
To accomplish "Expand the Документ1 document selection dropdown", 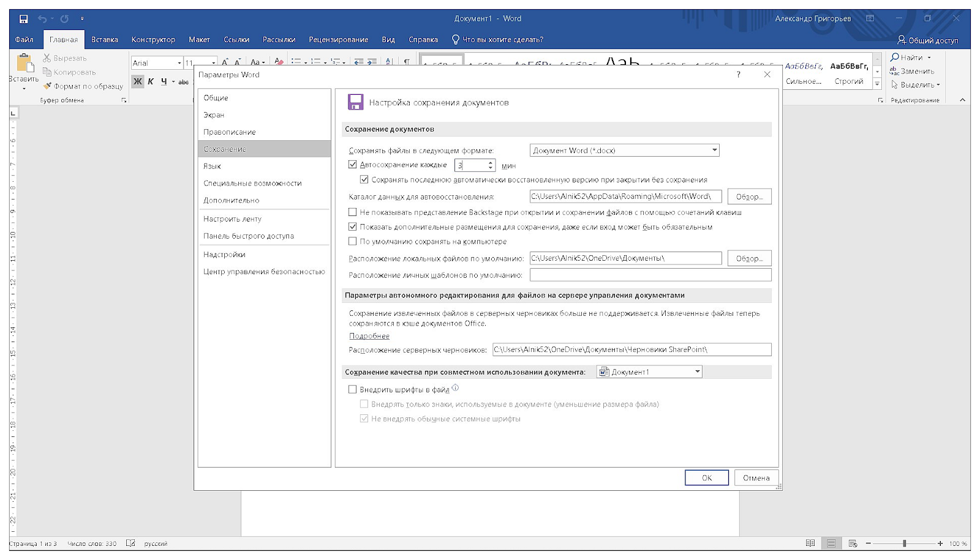I will (x=697, y=372).
